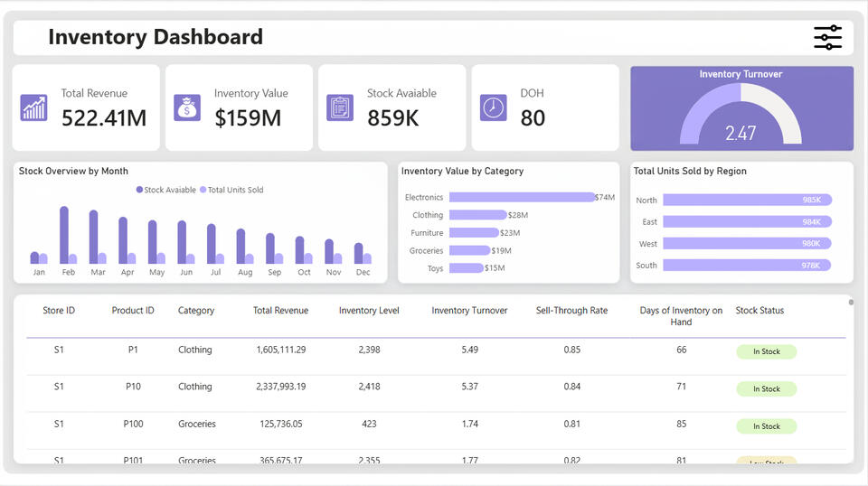This screenshot has height=486, width=868.
Task: Toggle Stock Avaiable legend marker
Action: (x=139, y=190)
